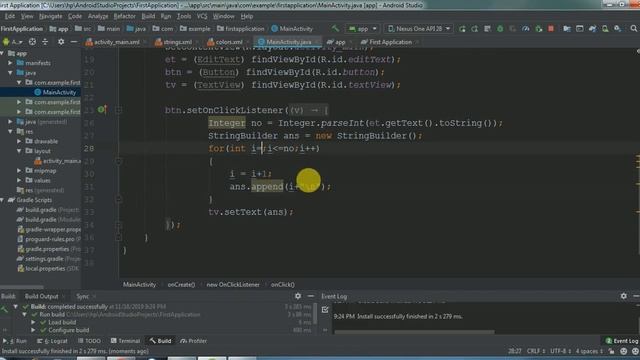Click Scroll from Source target icon
Image resolution: width=640 pixels, height=360 pixels.
click(x=32, y=42)
